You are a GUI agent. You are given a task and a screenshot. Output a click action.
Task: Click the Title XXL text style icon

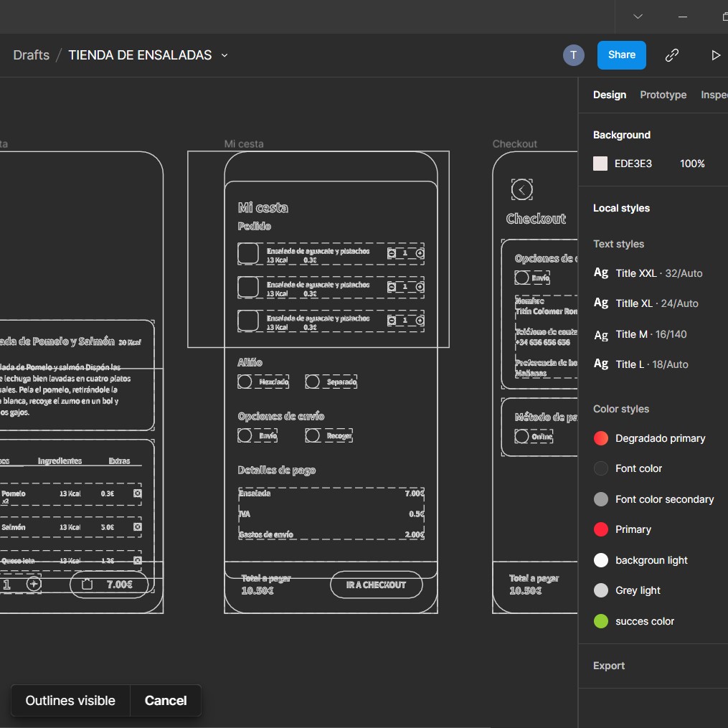click(x=601, y=273)
